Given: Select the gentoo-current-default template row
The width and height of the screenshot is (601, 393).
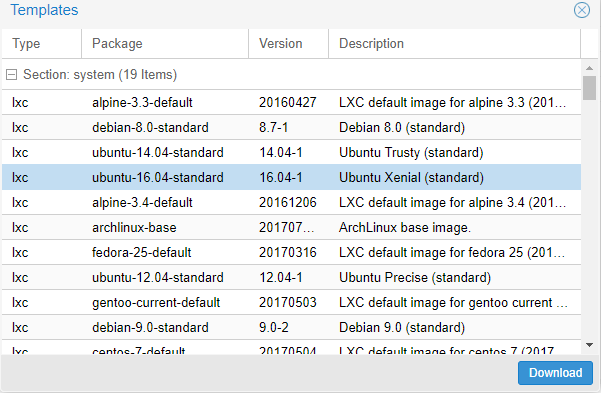Looking at the screenshot, I should tap(291, 303).
